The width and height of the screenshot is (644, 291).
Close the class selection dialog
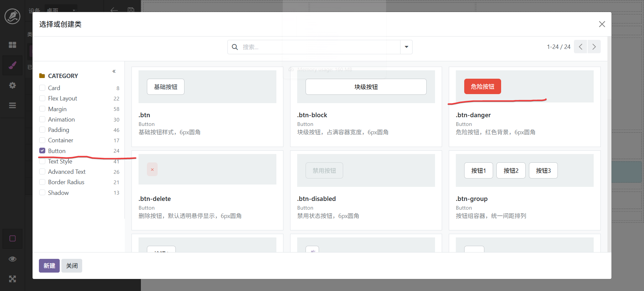tap(602, 24)
